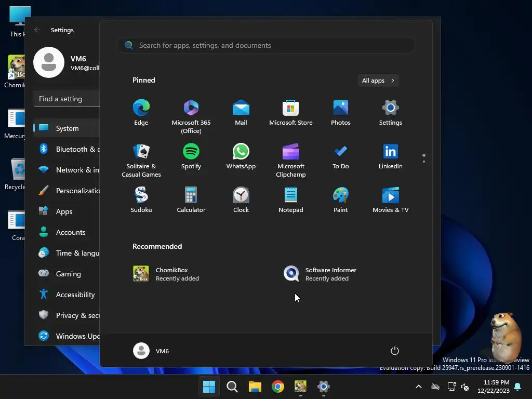Open Edge from pinned apps
Viewport: 532px width, 399px height.
(x=141, y=113)
